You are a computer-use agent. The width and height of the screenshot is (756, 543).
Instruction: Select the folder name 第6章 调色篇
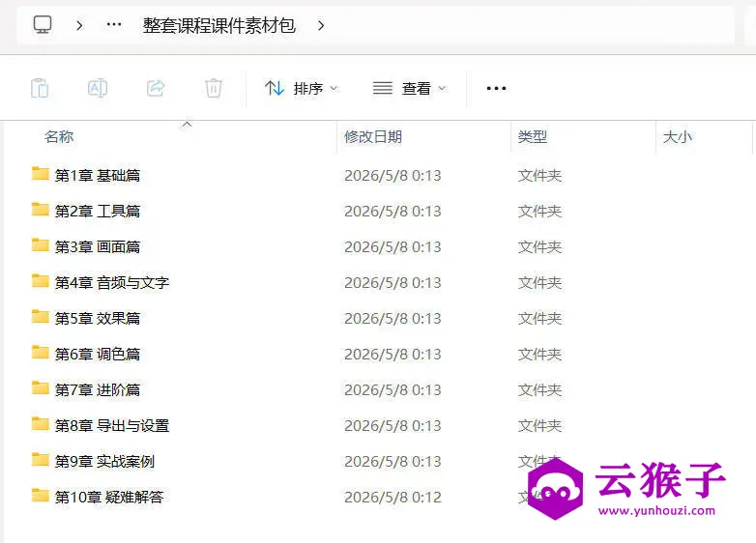98,355
